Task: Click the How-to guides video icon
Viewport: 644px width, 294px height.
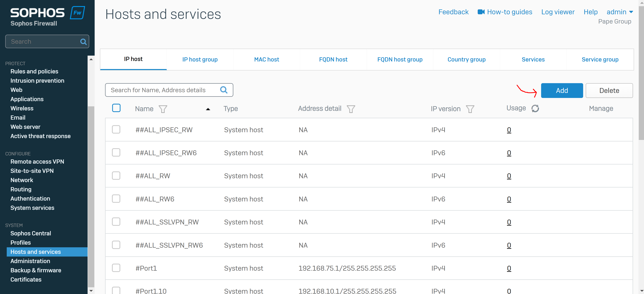Action: pos(481,12)
